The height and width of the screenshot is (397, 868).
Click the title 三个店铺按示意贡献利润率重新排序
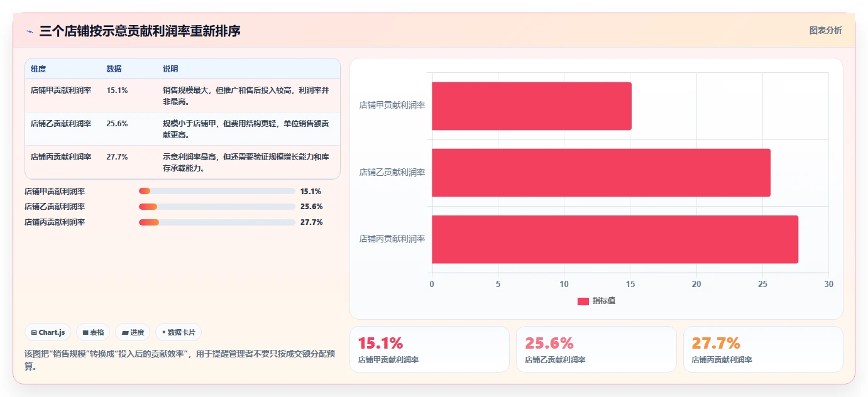click(140, 31)
